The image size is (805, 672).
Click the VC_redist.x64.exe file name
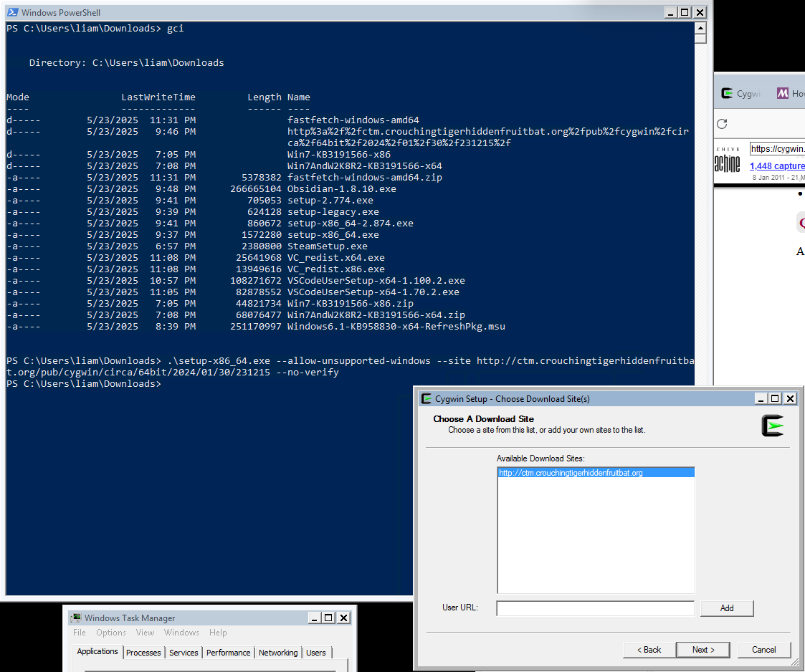click(x=336, y=257)
